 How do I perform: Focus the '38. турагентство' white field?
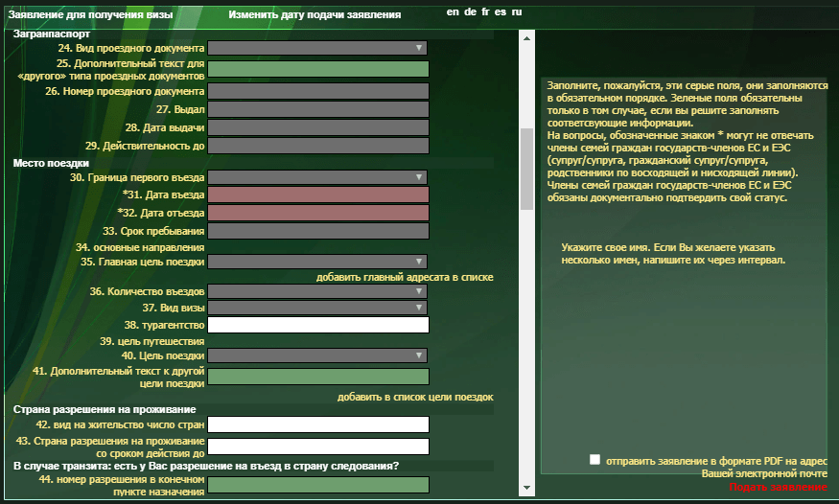(x=318, y=325)
